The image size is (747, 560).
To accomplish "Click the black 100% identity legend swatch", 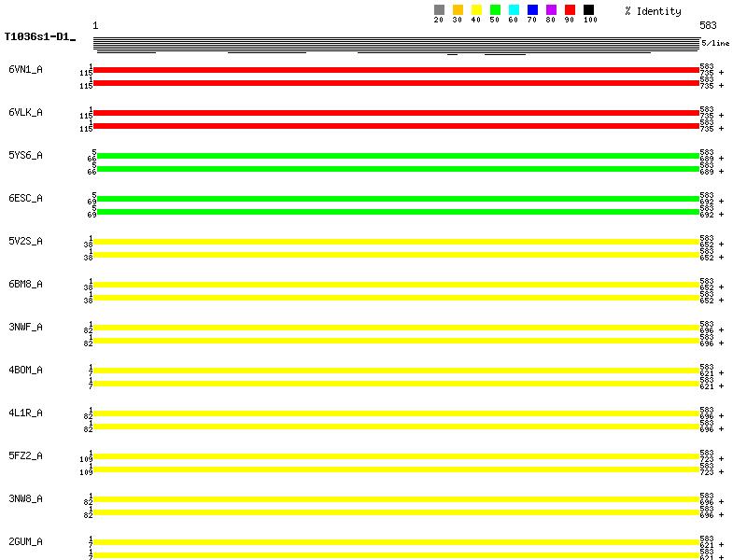I will tap(588, 10).
